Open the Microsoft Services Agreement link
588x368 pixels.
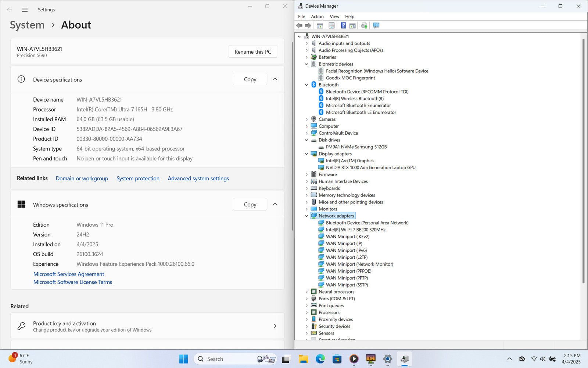[x=69, y=274]
